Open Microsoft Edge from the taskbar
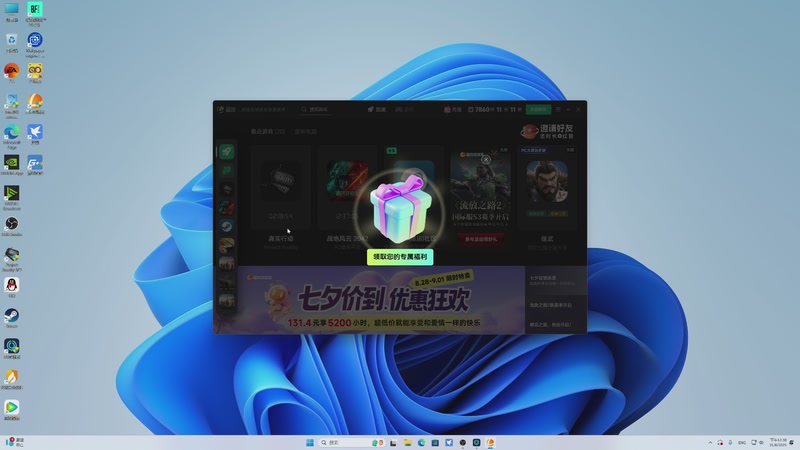This screenshot has width=800, height=450. click(x=421, y=442)
